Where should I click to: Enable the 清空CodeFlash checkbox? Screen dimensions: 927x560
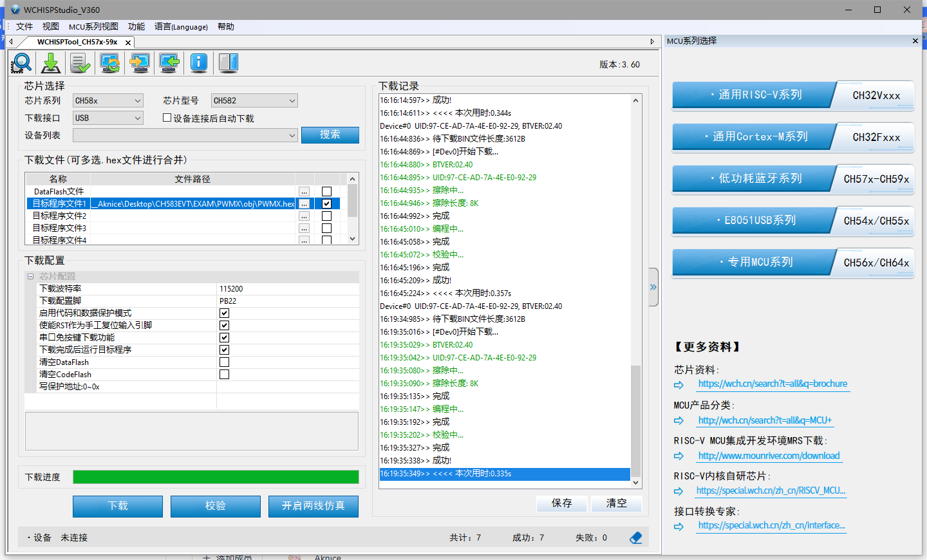(224, 375)
